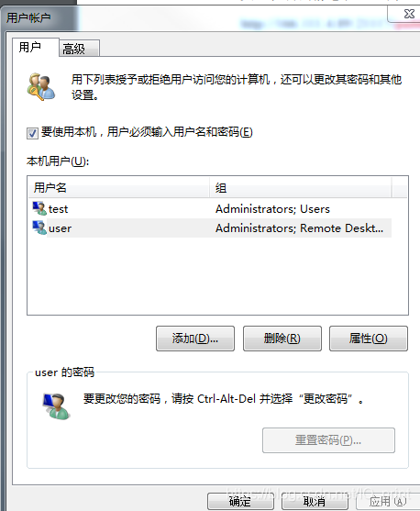Click the user account row icon

39,228
